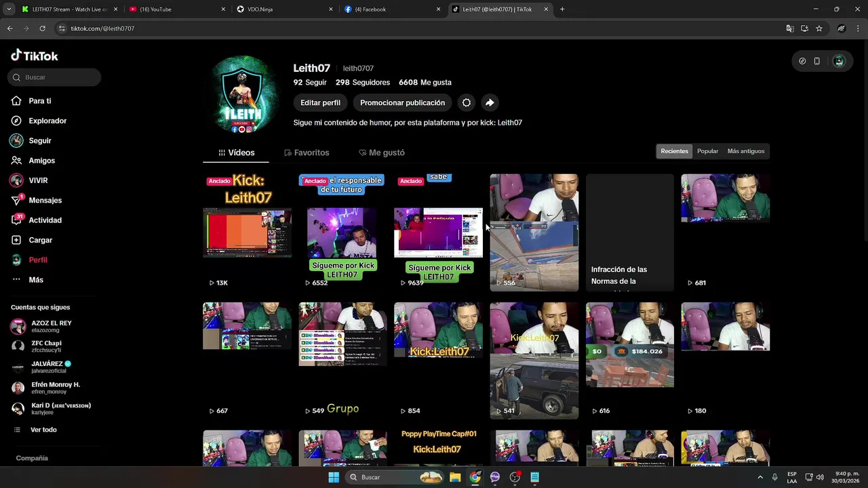This screenshot has height=488, width=868.
Task: Open Seguir following feed
Action: (39, 140)
